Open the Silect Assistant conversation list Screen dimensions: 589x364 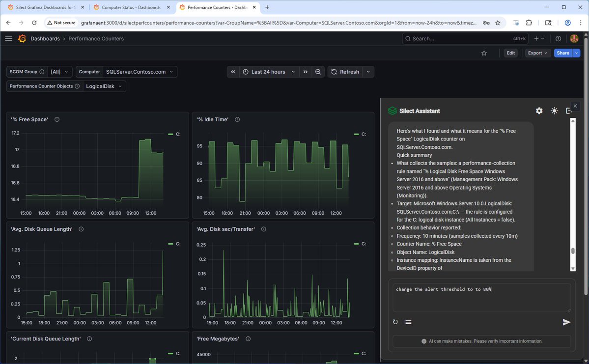[408, 322]
